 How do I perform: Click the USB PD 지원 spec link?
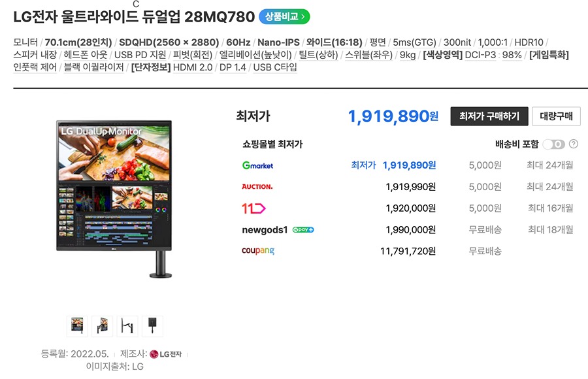[140, 55]
